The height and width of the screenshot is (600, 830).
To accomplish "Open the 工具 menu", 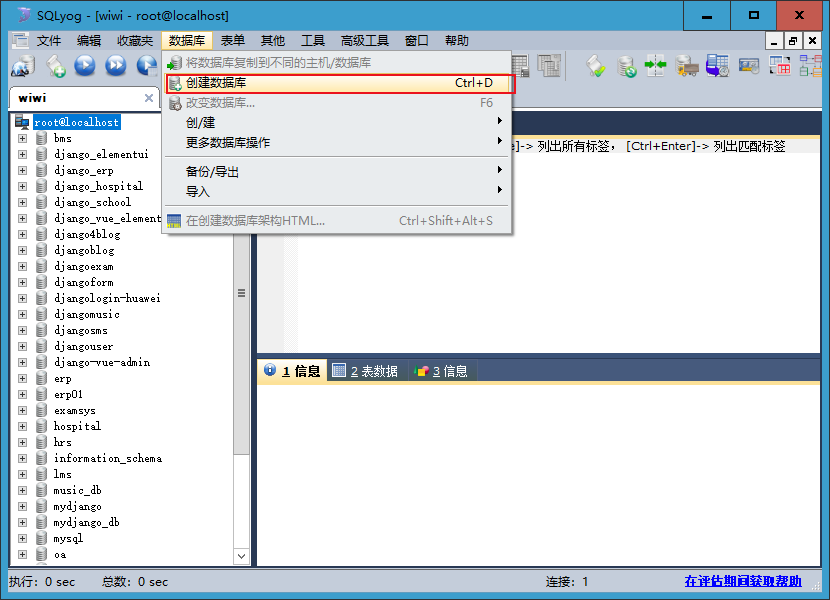I will (x=313, y=41).
